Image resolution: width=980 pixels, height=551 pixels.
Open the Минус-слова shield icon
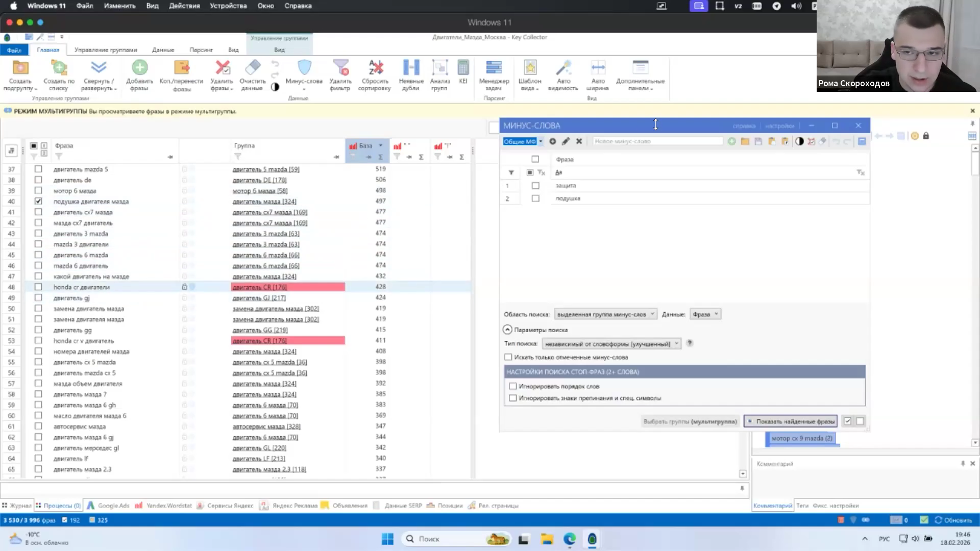click(x=304, y=68)
